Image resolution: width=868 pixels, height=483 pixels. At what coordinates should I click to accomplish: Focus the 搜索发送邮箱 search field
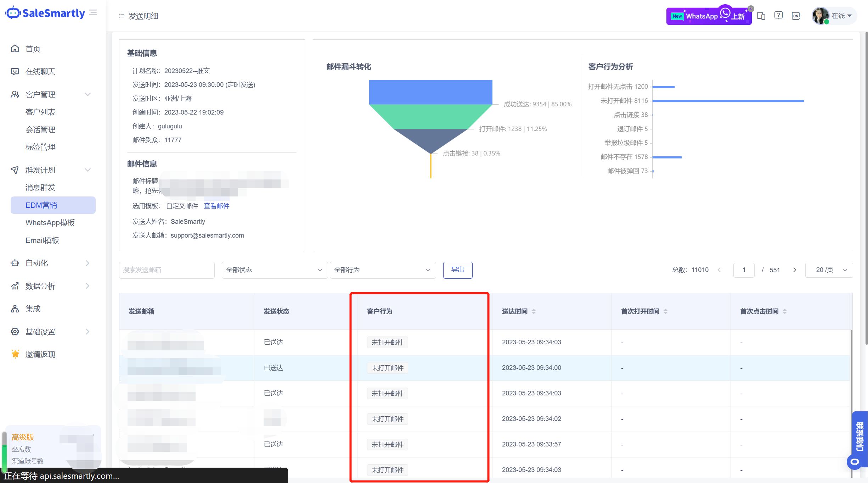[167, 270]
